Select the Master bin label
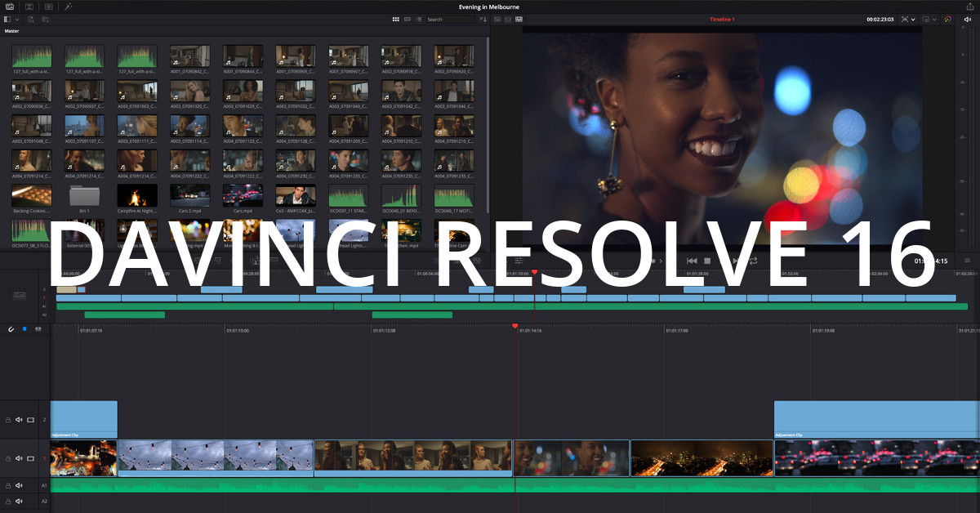The width and height of the screenshot is (980, 513). pos(11,31)
